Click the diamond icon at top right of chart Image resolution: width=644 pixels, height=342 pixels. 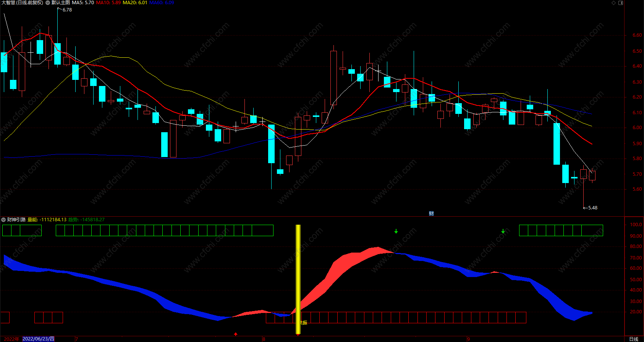click(x=614, y=3)
